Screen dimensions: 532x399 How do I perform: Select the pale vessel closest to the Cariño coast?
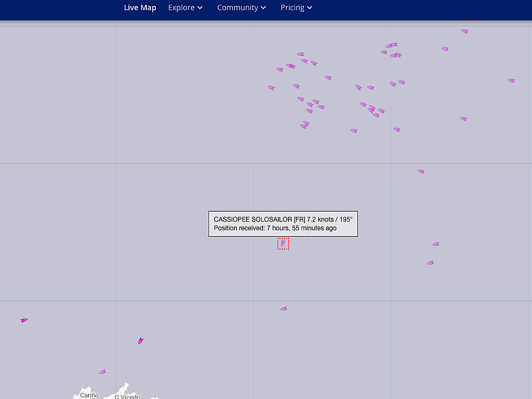[x=103, y=372]
